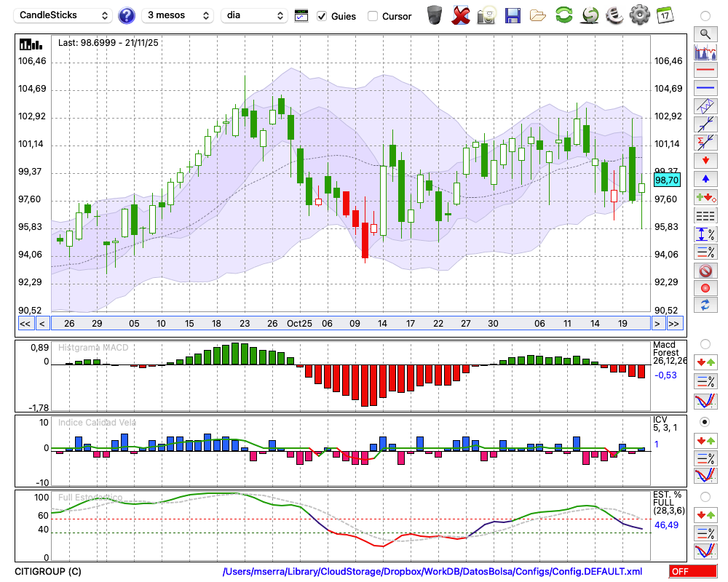Screen dimensions: 728x582
Task: Open file with the yellow folder icon
Action: click(x=538, y=16)
